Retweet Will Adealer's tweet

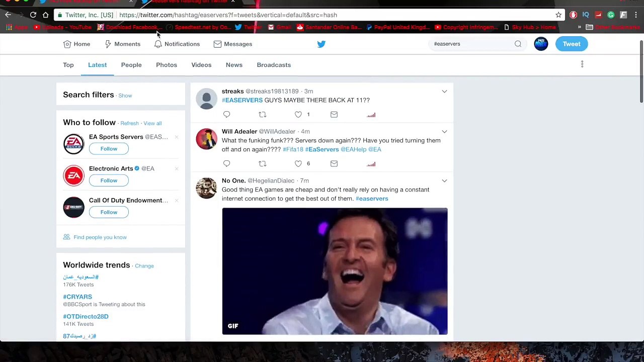262,164
